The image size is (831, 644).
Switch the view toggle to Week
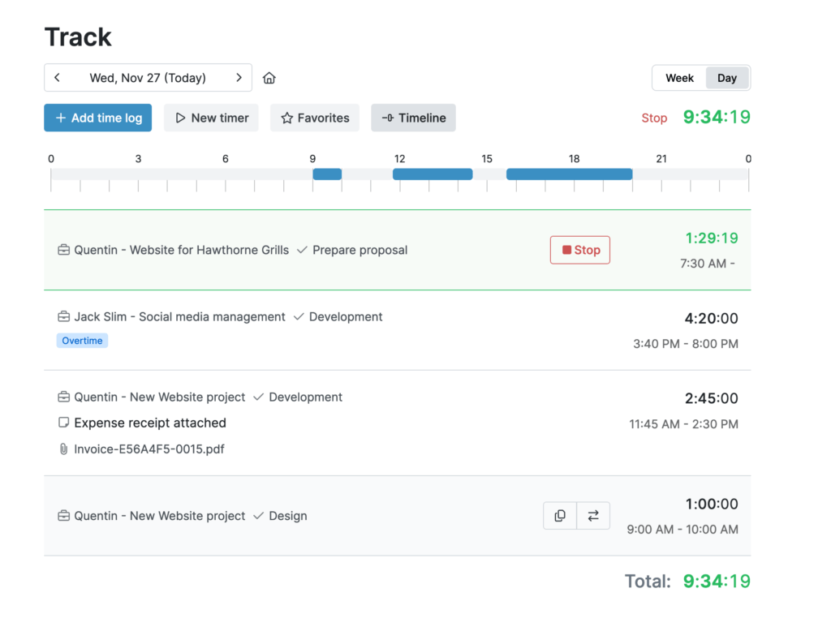point(679,78)
